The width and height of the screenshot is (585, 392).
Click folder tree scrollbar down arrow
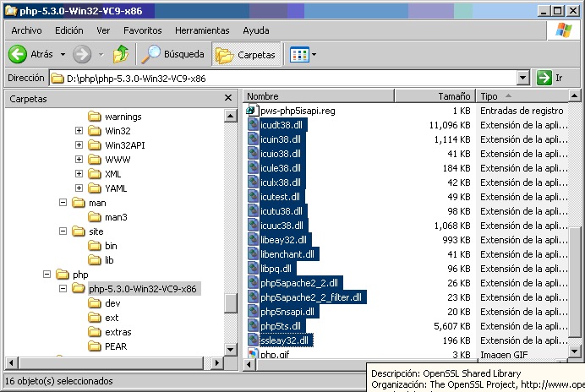point(231,349)
